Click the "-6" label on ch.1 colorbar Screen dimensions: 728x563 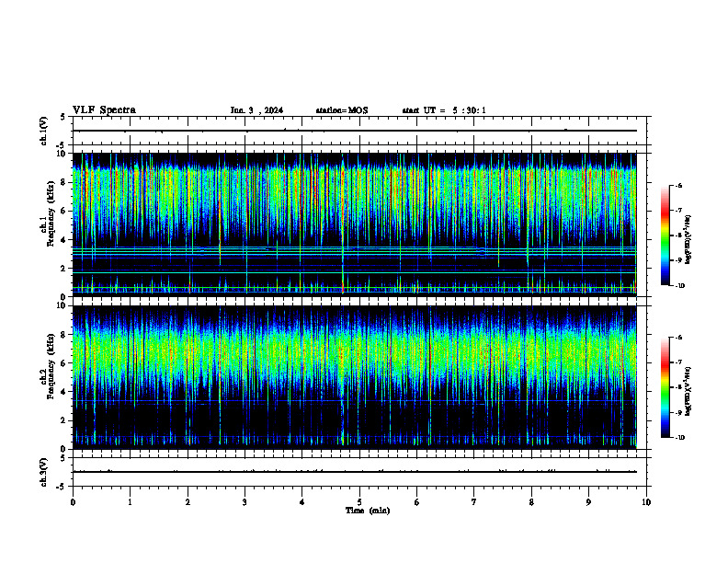coord(679,185)
